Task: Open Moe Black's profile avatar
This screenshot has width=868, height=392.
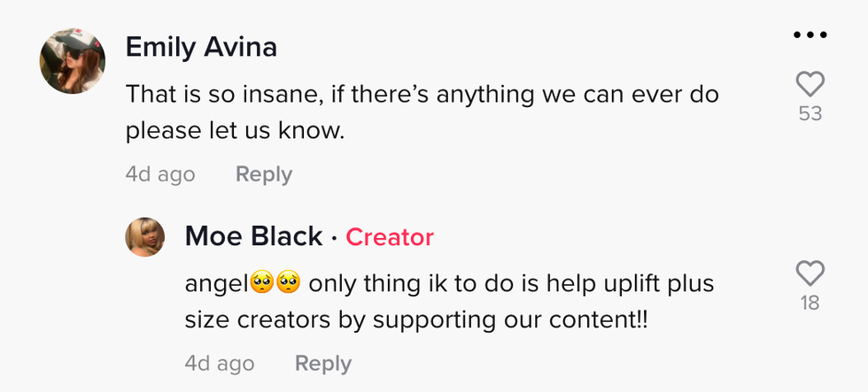Action: click(145, 237)
